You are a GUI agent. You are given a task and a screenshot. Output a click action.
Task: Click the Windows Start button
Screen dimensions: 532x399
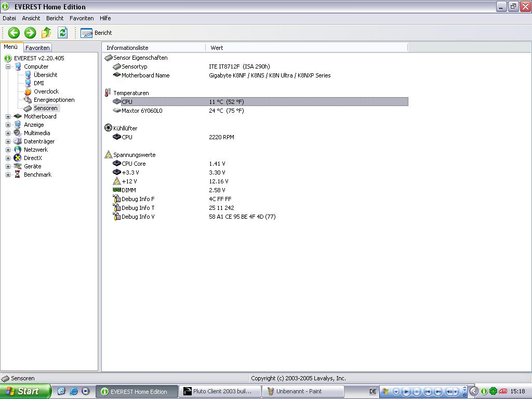pos(25,392)
